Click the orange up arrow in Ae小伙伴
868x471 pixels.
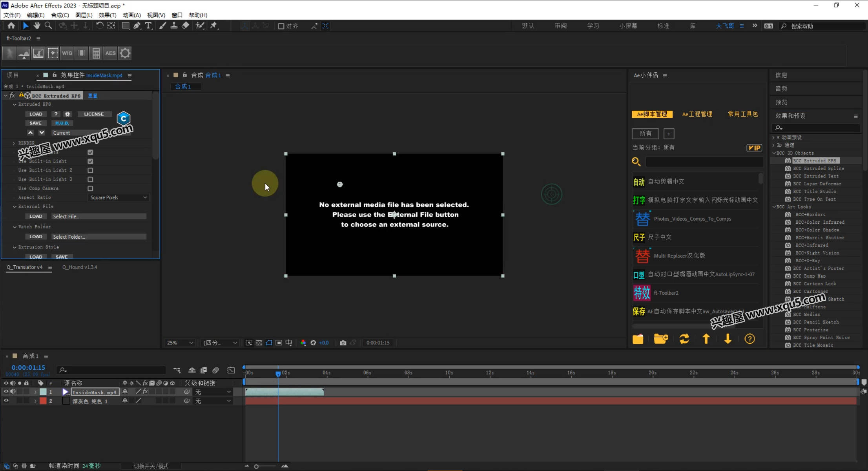706,339
